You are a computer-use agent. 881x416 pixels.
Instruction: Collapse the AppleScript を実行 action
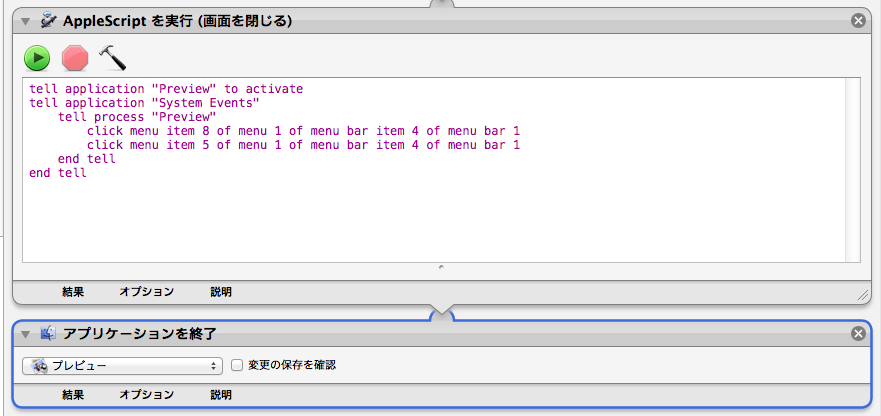pos(25,21)
